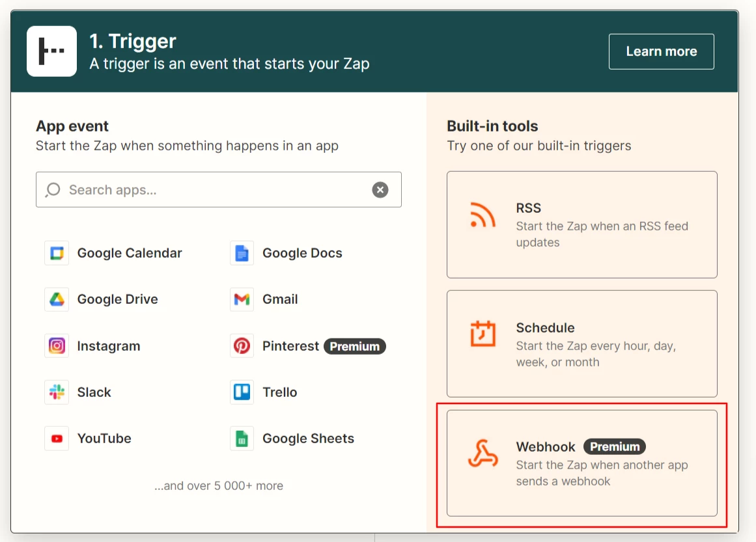Focus the Search apps input field
The height and width of the screenshot is (542, 756).
pyautogui.click(x=218, y=190)
